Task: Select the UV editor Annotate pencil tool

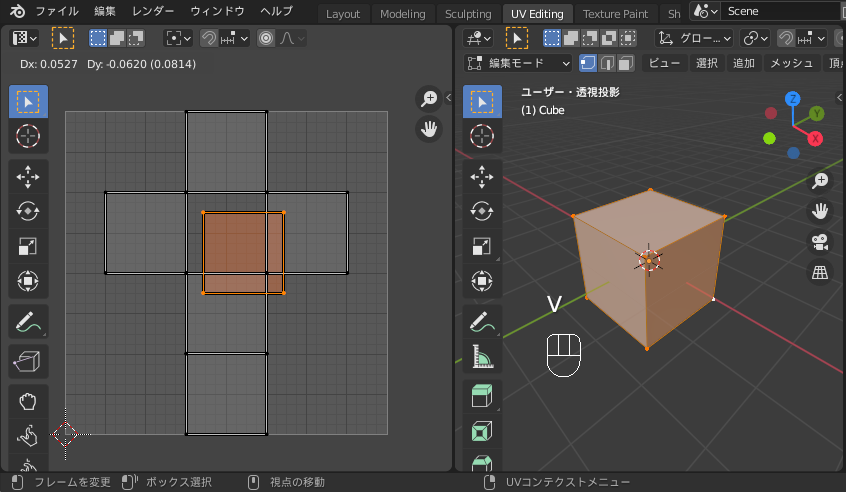Action: click(28, 322)
